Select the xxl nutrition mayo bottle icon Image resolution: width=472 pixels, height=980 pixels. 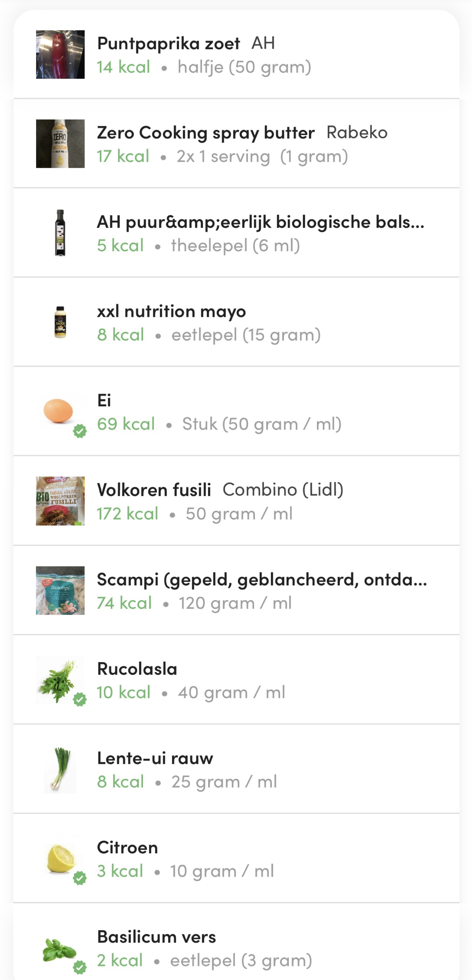click(60, 322)
